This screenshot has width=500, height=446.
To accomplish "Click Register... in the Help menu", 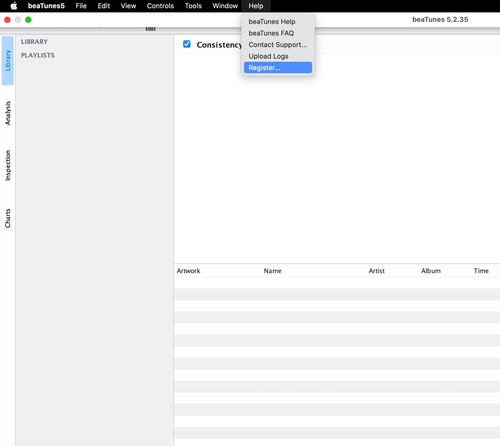I will (278, 68).
